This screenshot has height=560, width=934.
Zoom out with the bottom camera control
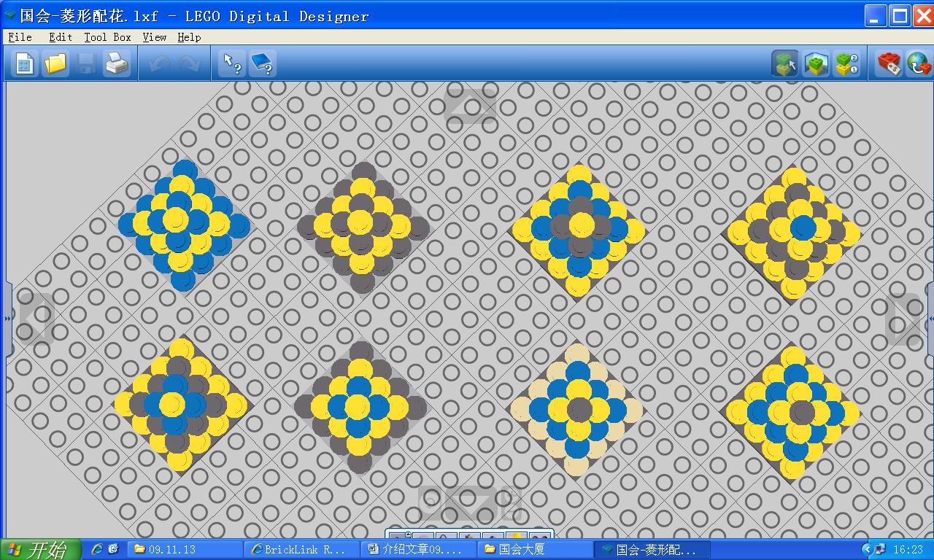point(431,503)
